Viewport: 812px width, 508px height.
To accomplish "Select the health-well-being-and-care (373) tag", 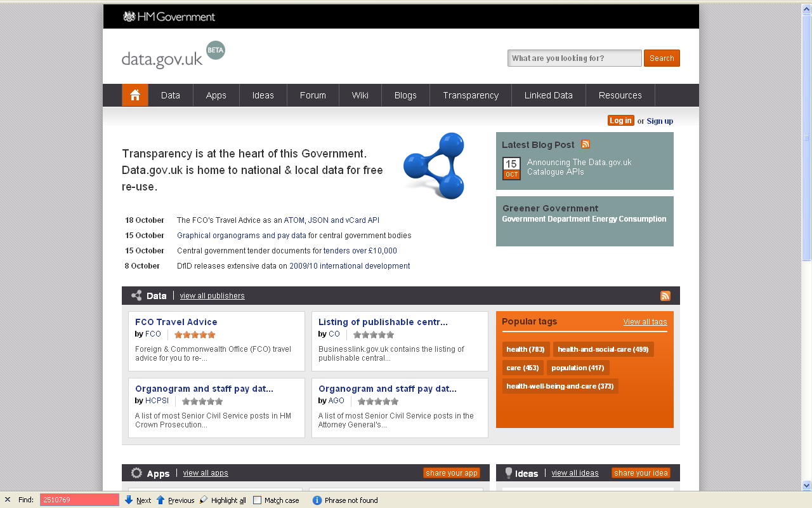I will click(x=560, y=386).
